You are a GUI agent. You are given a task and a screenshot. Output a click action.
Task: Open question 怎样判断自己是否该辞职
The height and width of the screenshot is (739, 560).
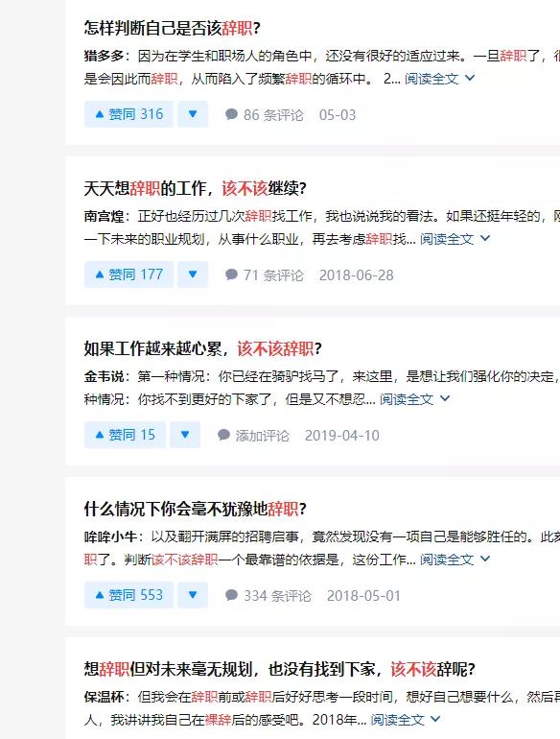click(x=172, y=28)
